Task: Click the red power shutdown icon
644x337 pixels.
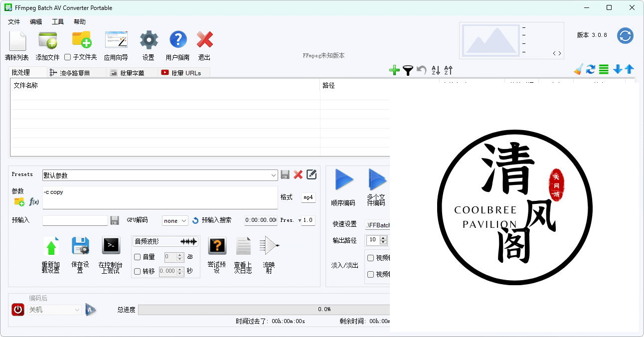Action: (18, 310)
